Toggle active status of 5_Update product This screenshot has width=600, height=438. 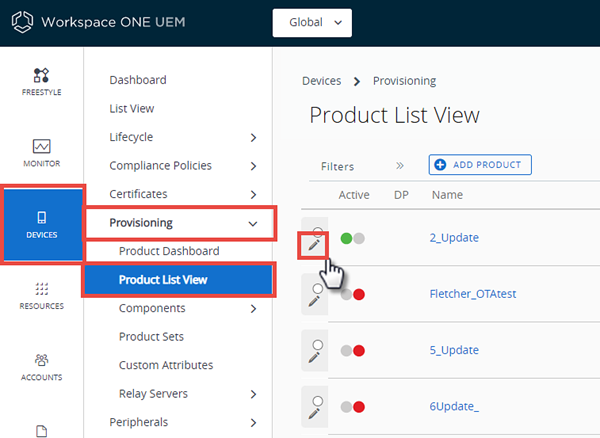[352, 351]
